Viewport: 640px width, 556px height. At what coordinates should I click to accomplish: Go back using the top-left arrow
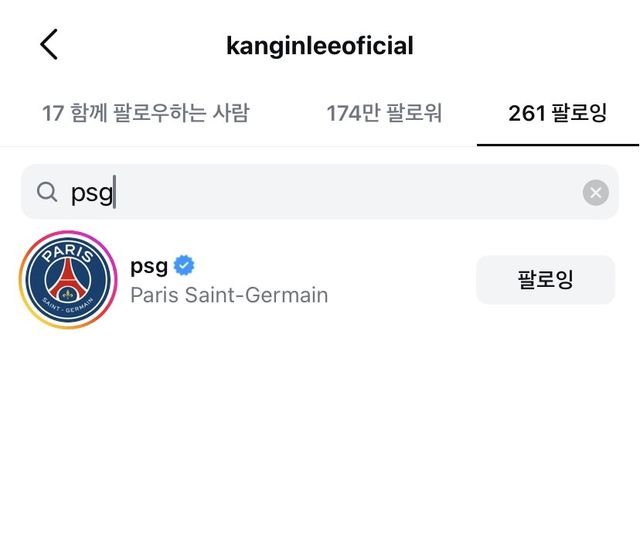pyautogui.click(x=49, y=45)
